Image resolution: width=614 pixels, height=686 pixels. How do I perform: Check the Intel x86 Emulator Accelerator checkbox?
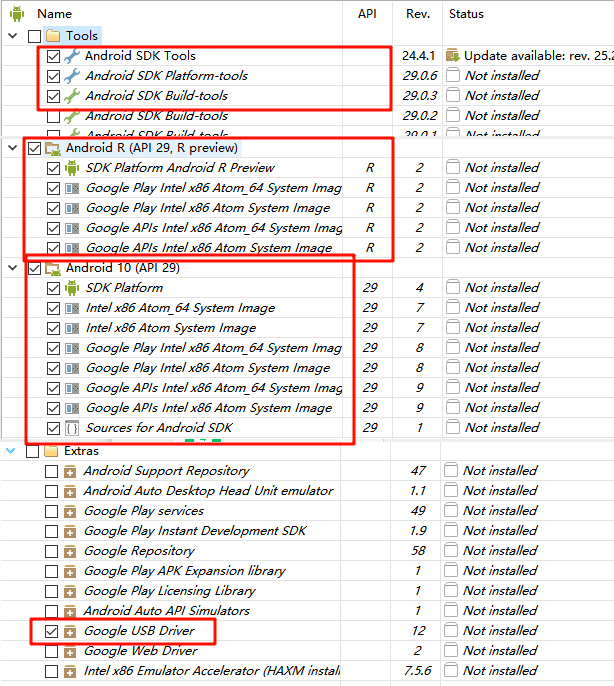tap(52, 671)
